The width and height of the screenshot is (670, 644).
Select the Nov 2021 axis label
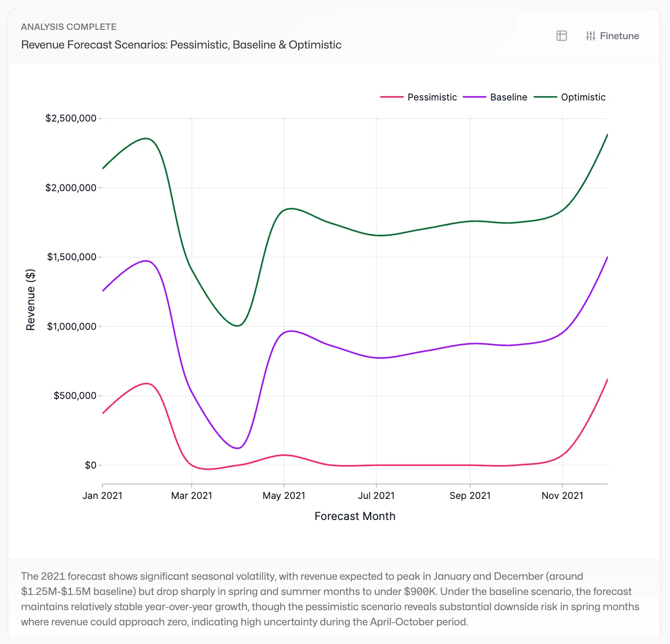(x=562, y=495)
